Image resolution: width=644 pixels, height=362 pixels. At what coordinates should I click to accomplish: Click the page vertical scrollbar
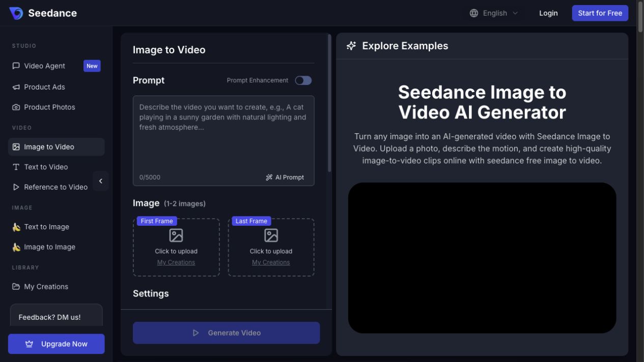coord(640,18)
